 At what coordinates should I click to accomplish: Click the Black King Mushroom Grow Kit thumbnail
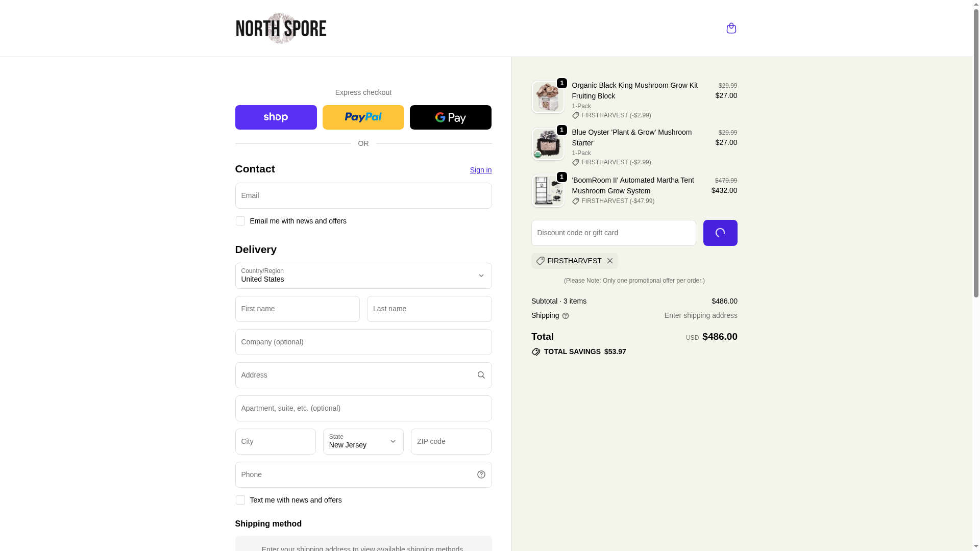tap(548, 97)
